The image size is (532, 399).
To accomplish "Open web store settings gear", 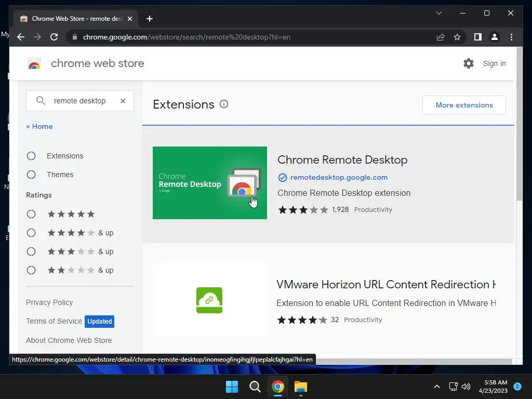I will pos(469,63).
